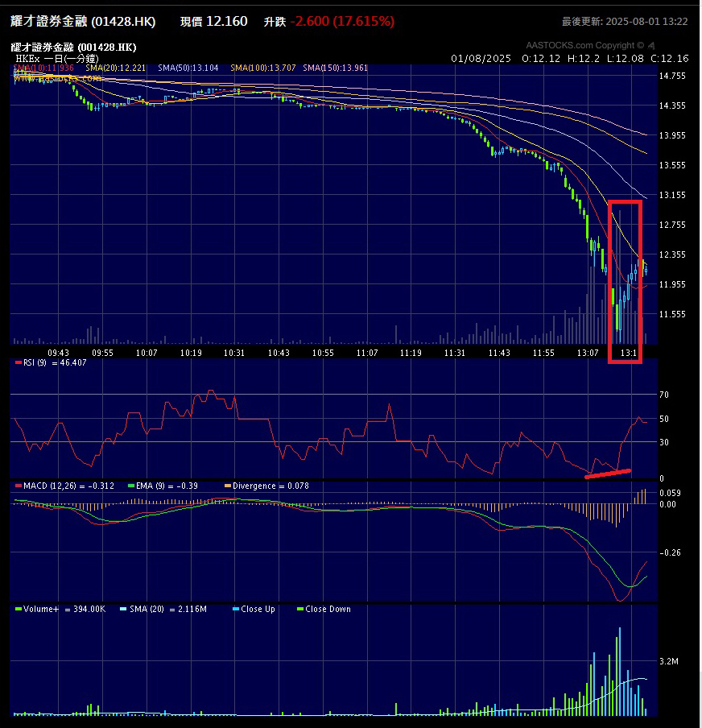702x728 pixels.
Task: Click the 09:43 time axis label
Action: coord(58,353)
